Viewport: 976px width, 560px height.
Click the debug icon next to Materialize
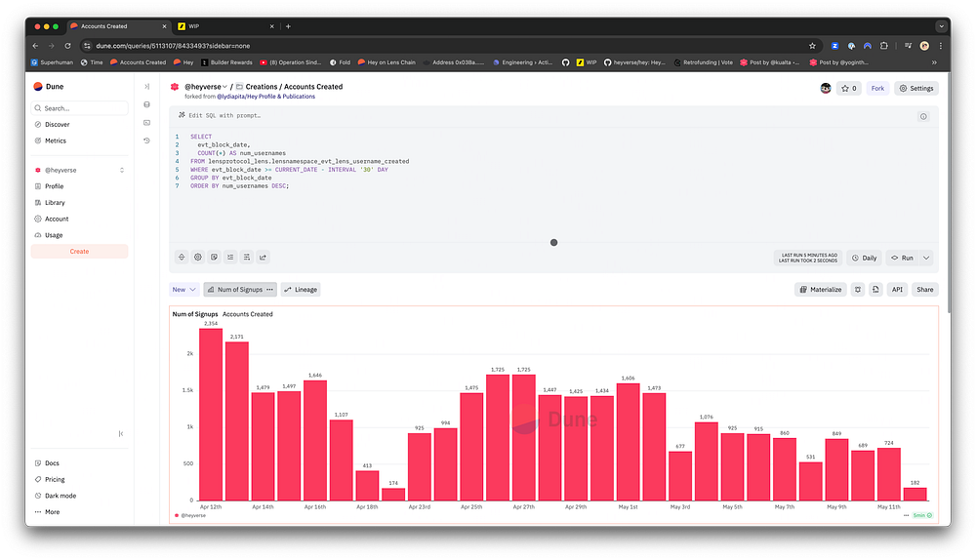(x=858, y=290)
